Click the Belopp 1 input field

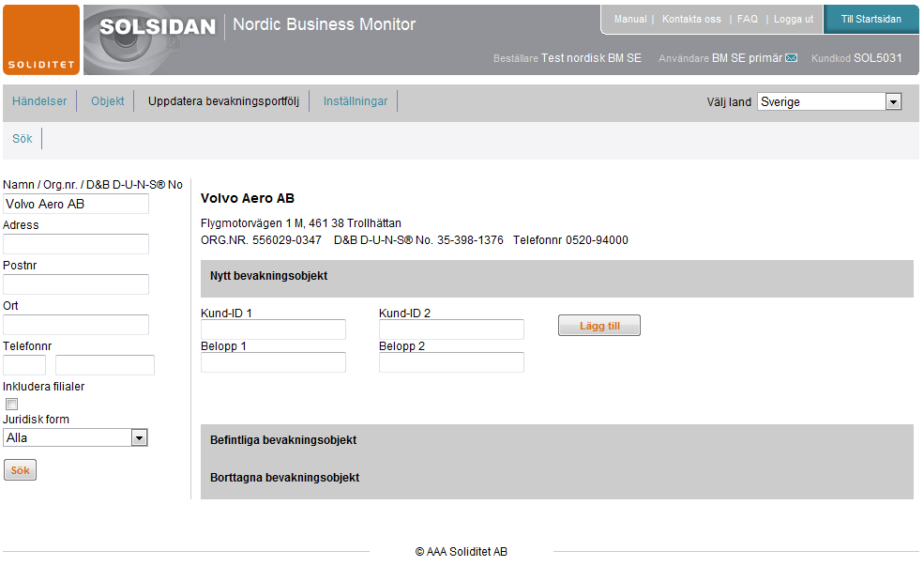tap(273, 362)
